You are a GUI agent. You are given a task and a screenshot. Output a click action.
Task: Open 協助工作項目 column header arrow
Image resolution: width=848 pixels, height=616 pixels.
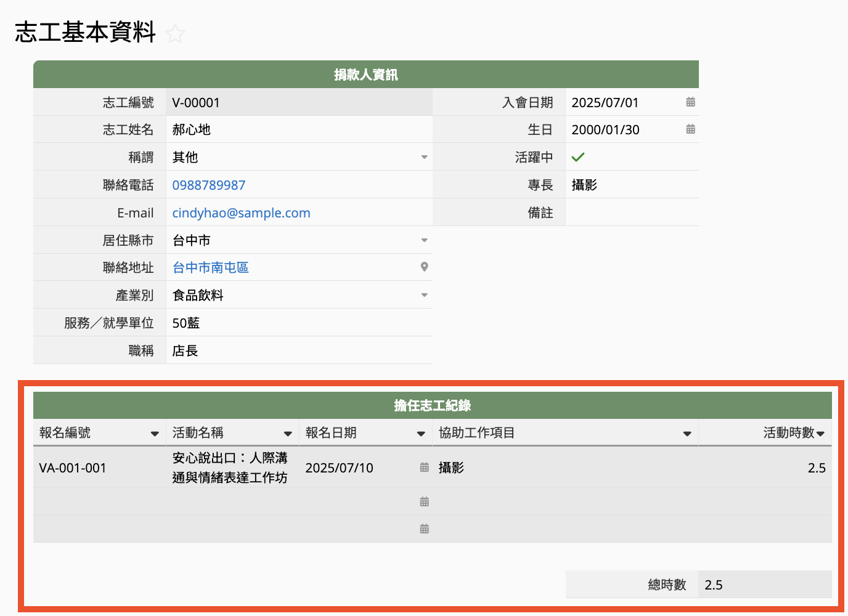687,434
